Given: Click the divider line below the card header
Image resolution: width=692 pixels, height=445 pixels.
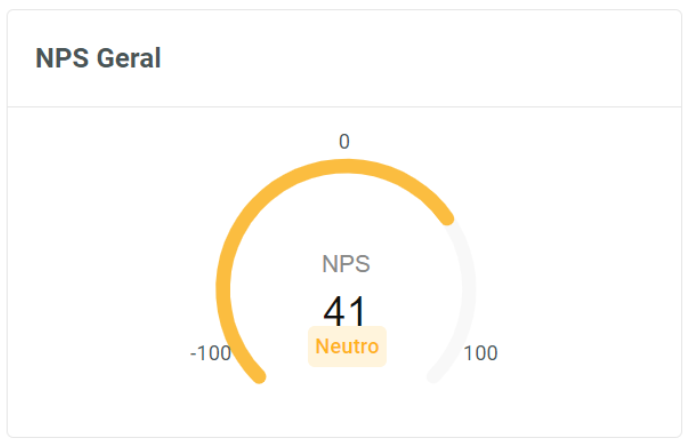Looking at the screenshot, I should click(x=346, y=106).
